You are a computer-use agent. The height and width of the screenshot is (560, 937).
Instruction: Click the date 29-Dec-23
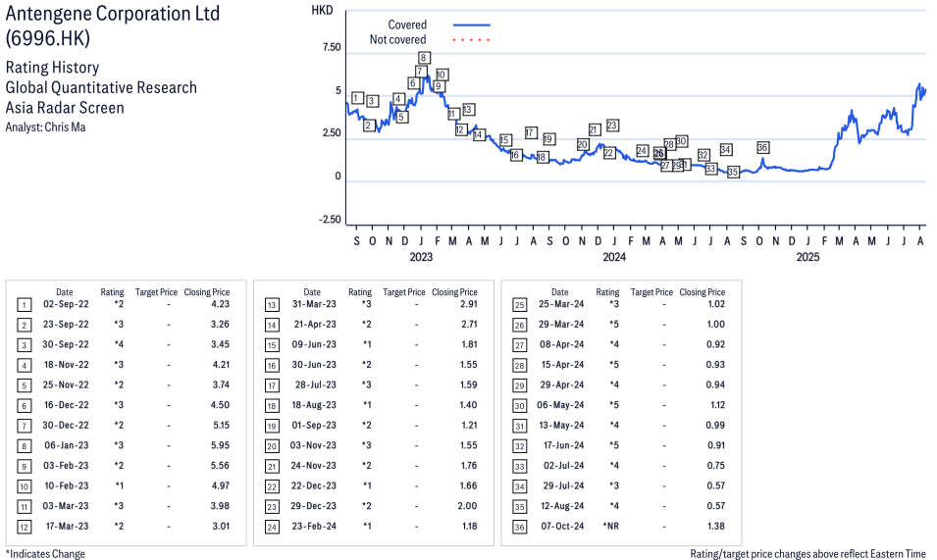(314, 506)
